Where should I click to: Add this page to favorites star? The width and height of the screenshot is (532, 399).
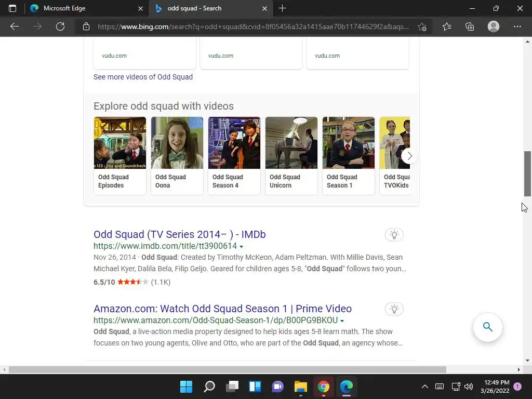point(422,26)
